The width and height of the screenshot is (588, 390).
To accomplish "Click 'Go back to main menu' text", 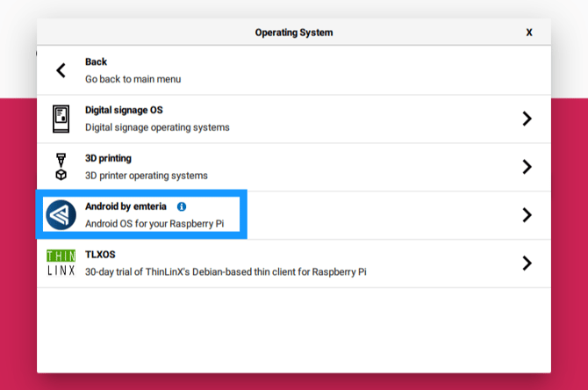I will tap(133, 79).
